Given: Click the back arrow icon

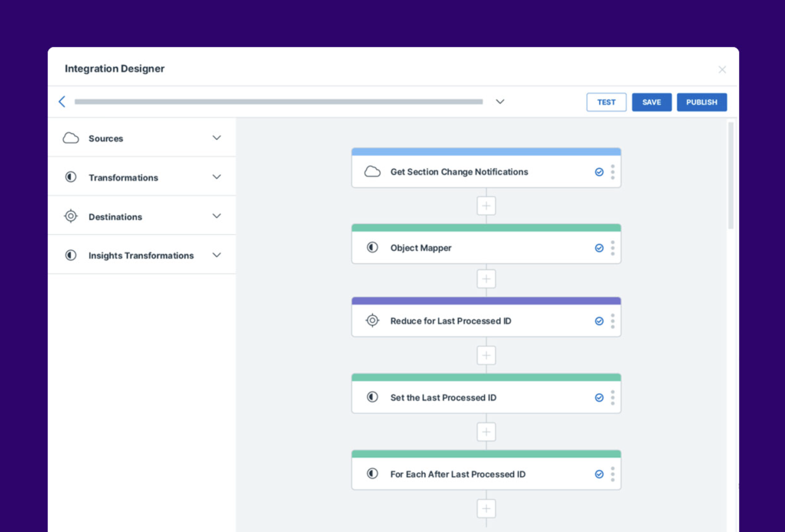Looking at the screenshot, I should click(x=62, y=101).
